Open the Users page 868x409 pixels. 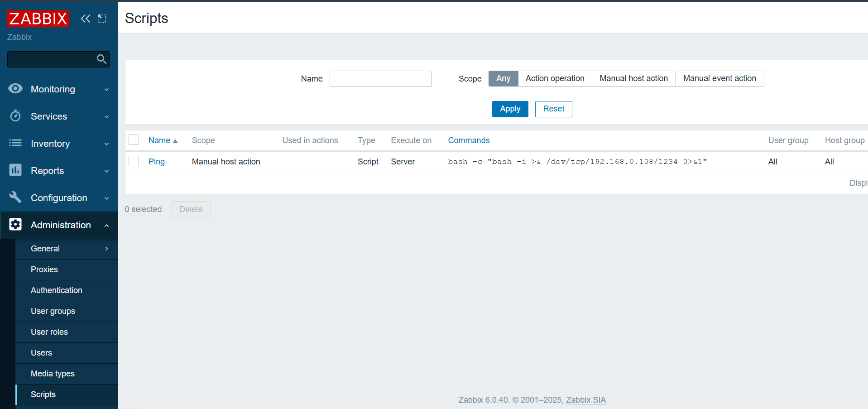pos(67,353)
